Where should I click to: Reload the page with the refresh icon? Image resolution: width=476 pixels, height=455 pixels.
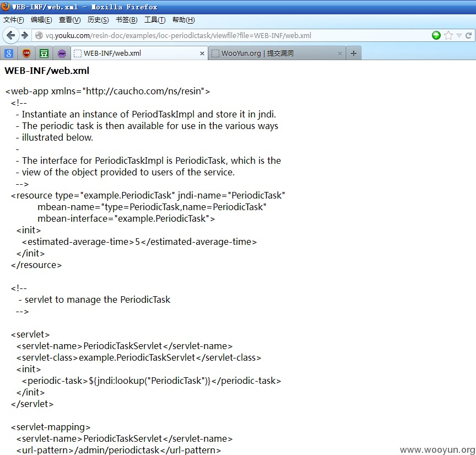click(469, 35)
